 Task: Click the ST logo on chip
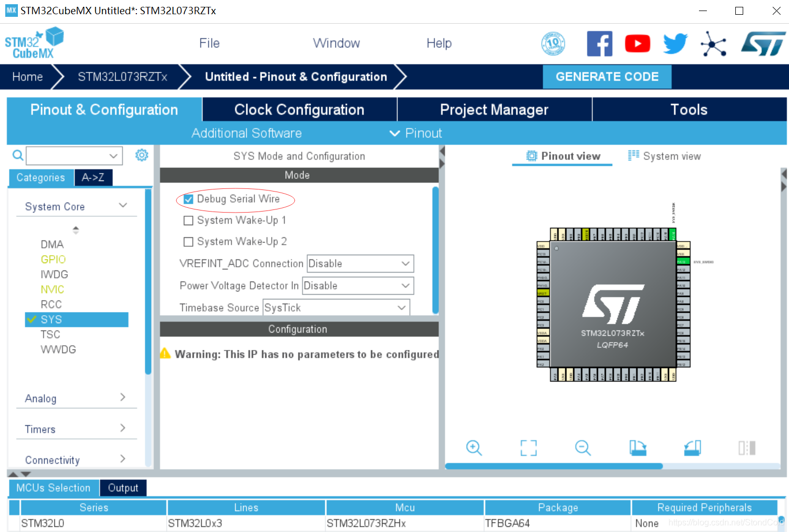coord(613,304)
